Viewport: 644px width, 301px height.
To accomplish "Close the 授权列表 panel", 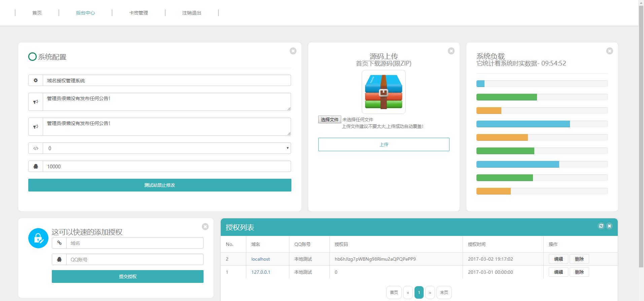I will tap(609, 226).
